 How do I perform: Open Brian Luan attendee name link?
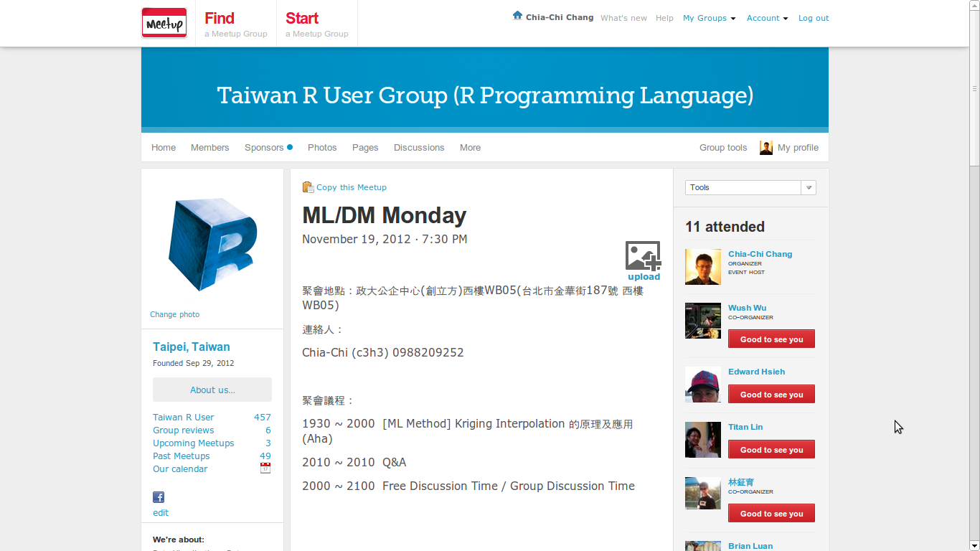point(750,546)
